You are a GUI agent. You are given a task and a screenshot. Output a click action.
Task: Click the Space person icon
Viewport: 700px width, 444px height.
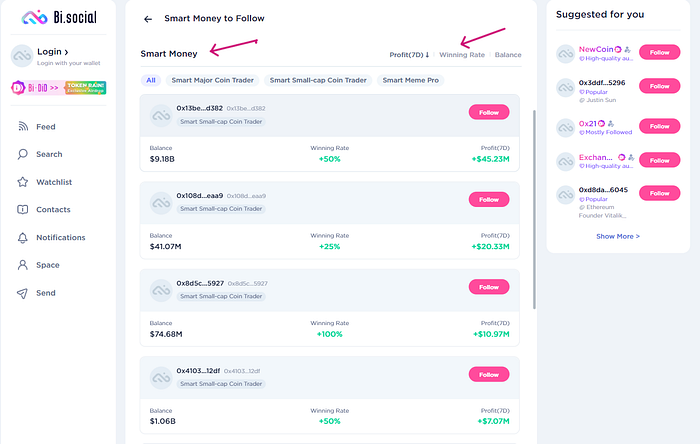point(23,265)
